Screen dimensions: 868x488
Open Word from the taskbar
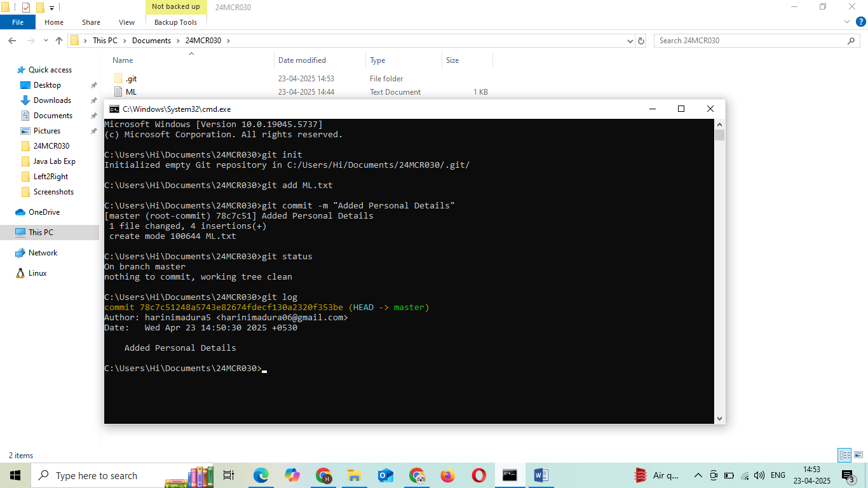[541, 475]
